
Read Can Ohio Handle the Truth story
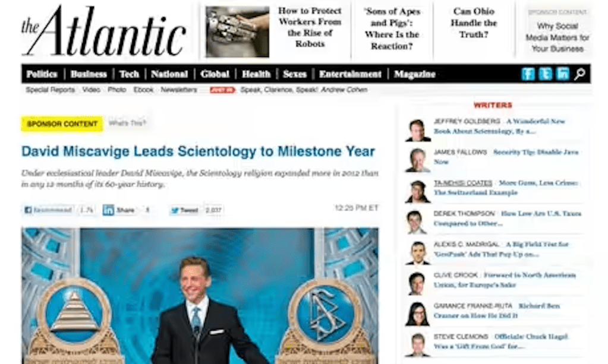pos(474,23)
